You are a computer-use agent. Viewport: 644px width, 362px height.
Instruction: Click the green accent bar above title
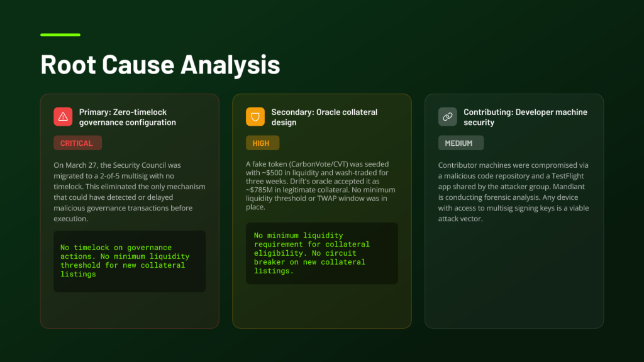(x=60, y=35)
